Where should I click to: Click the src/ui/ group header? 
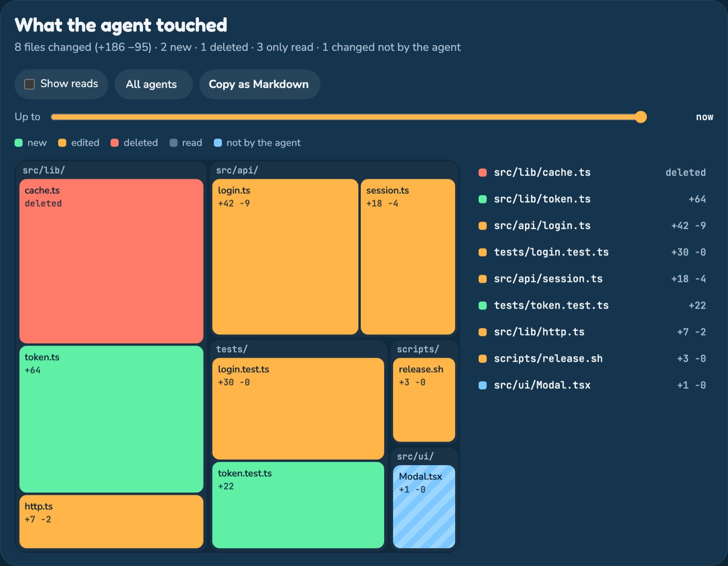tap(415, 456)
